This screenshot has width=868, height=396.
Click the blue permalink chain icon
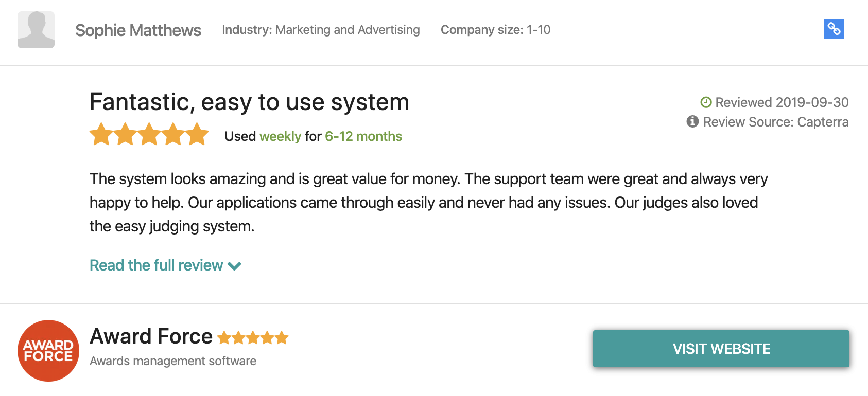pos(834,29)
